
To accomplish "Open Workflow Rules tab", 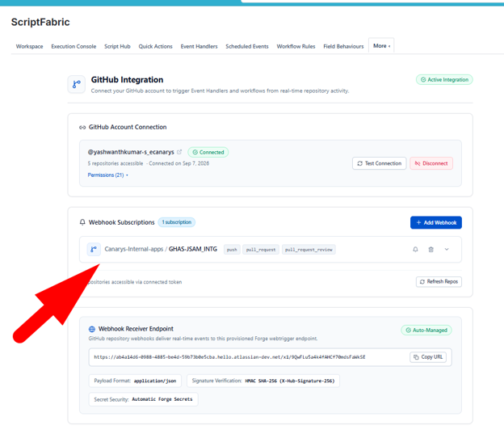I will [x=296, y=46].
